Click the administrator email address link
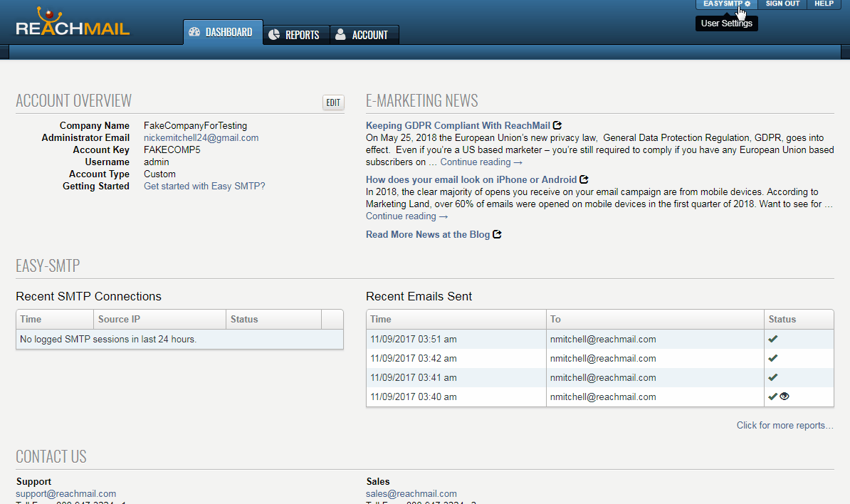Screen dimensions: 850x504 [x=201, y=137]
